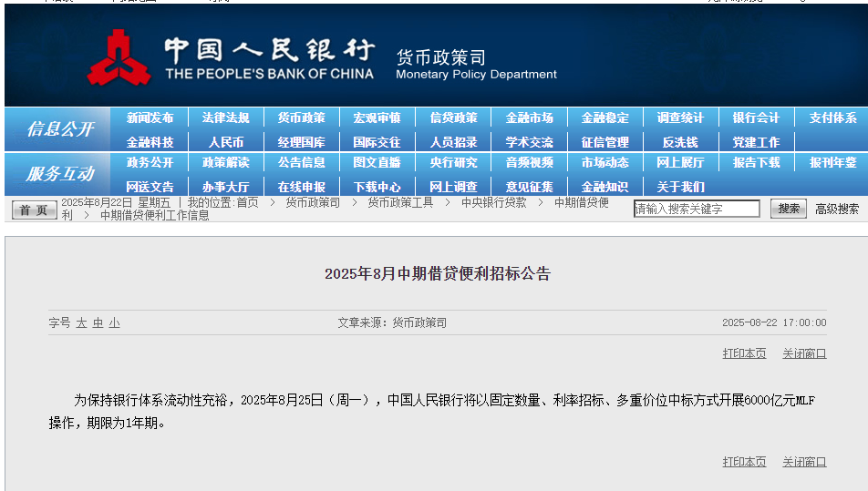
Task: Open the 金融市场 menu item
Action: pyautogui.click(x=529, y=118)
